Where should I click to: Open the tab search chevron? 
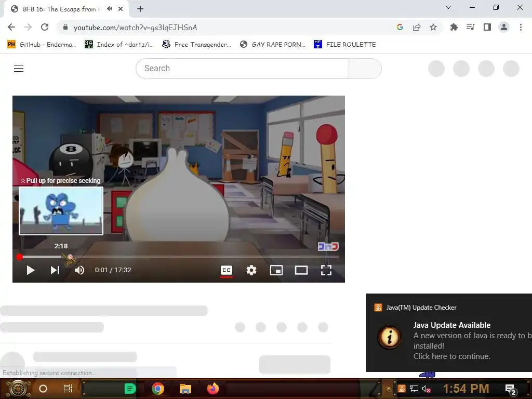448,7
